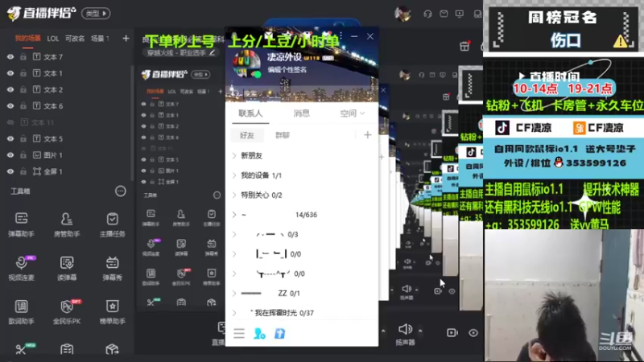Open the 类型 dropdown next to logo
This screenshot has height=362, width=644.
[x=96, y=14]
